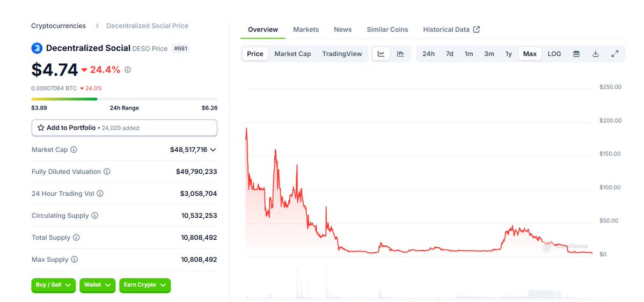The height and width of the screenshot is (302, 644).
Task: Open the Overview tab
Action: [x=263, y=30]
